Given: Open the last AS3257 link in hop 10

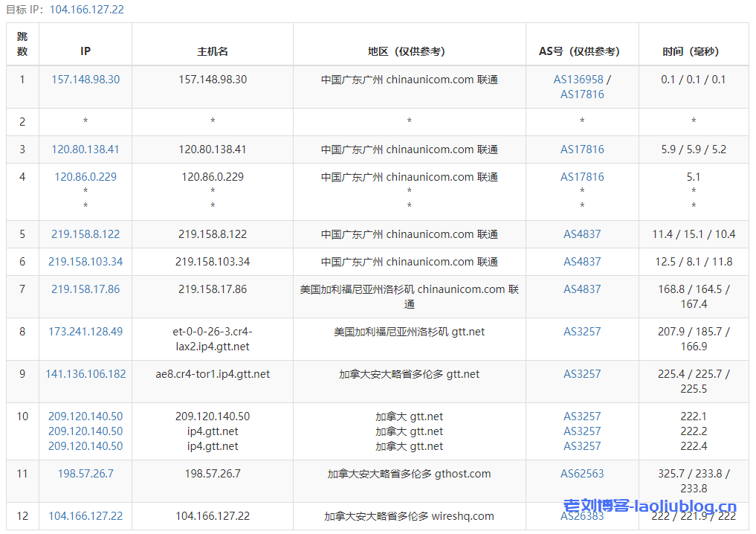Looking at the screenshot, I should coord(582,445).
